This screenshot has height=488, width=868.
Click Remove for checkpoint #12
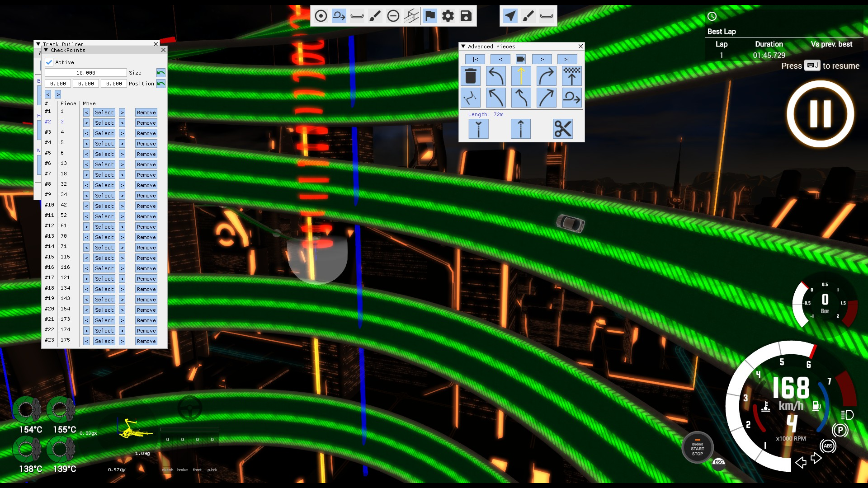pyautogui.click(x=146, y=227)
